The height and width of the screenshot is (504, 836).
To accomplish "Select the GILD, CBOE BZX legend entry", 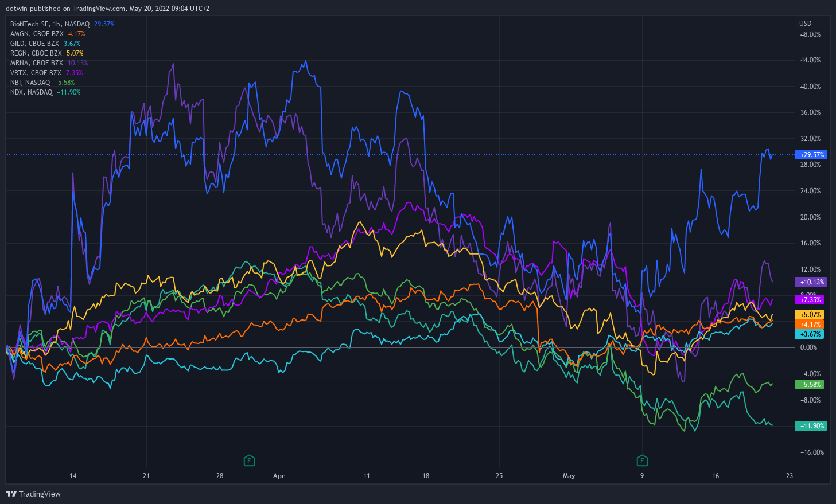I will coord(45,44).
